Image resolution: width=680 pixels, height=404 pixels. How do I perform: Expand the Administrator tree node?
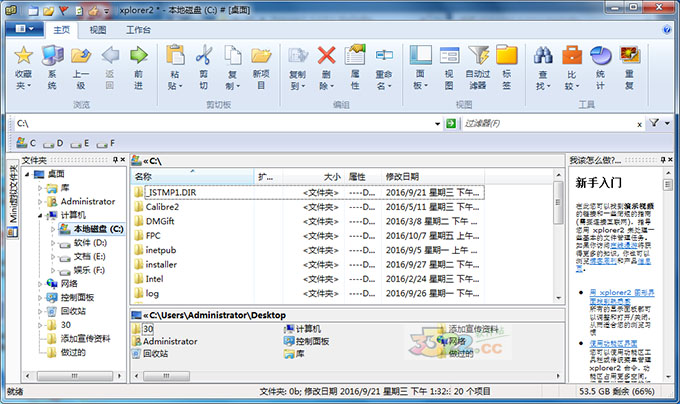point(40,202)
